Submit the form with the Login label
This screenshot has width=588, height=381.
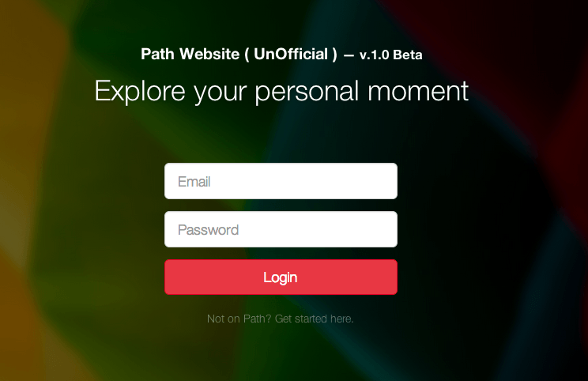tap(280, 278)
